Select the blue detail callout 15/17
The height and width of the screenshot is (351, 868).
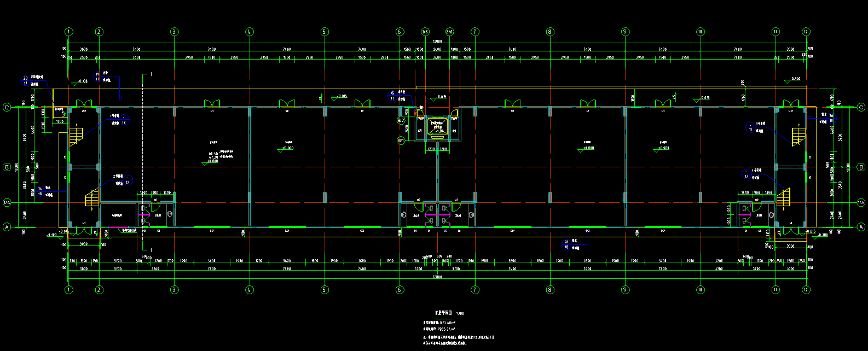click(392, 96)
